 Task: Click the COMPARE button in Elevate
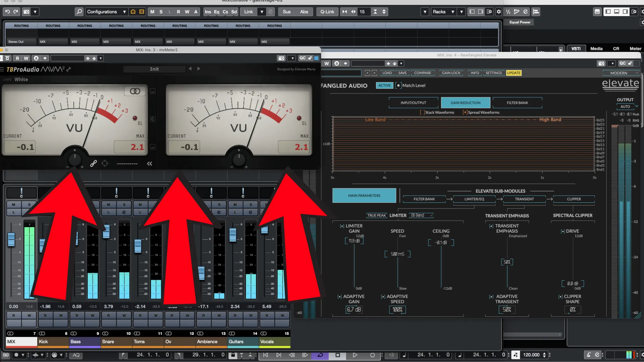(x=423, y=73)
